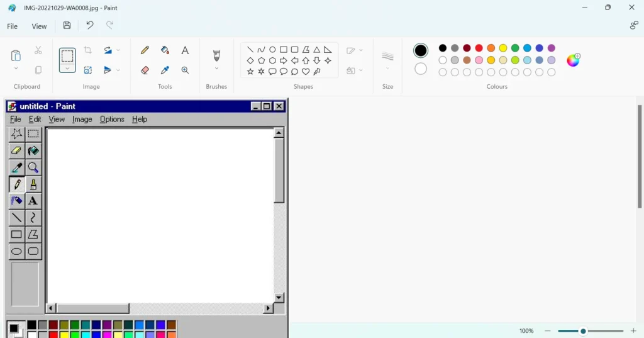Image resolution: width=644 pixels, height=338 pixels.
Task: Click the Redo arrow
Action: 109,26
